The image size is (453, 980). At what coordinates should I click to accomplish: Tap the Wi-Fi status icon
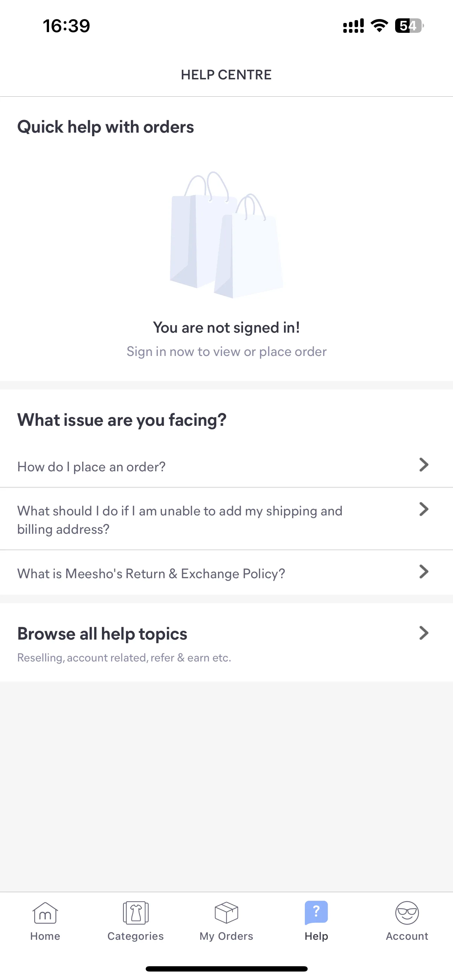tap(379, 25)
